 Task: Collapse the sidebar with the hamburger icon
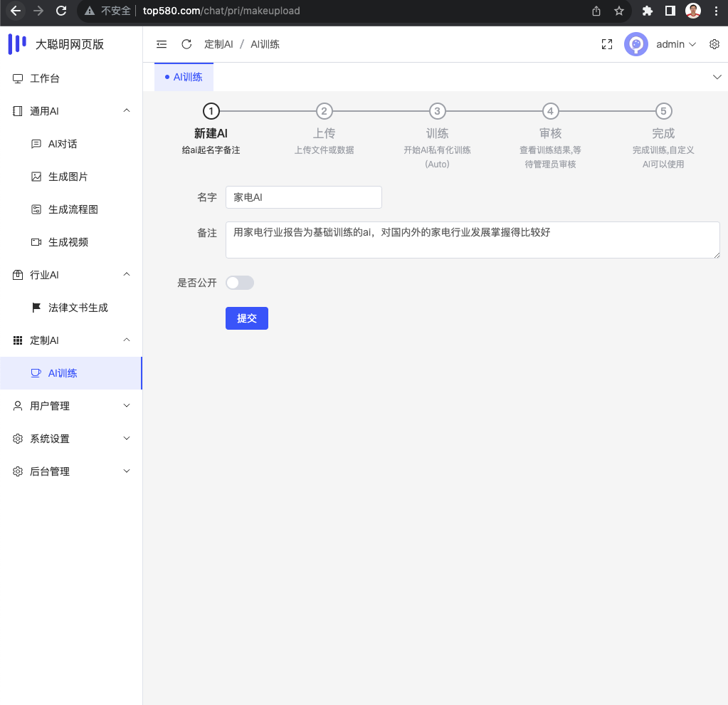(161, 43)
